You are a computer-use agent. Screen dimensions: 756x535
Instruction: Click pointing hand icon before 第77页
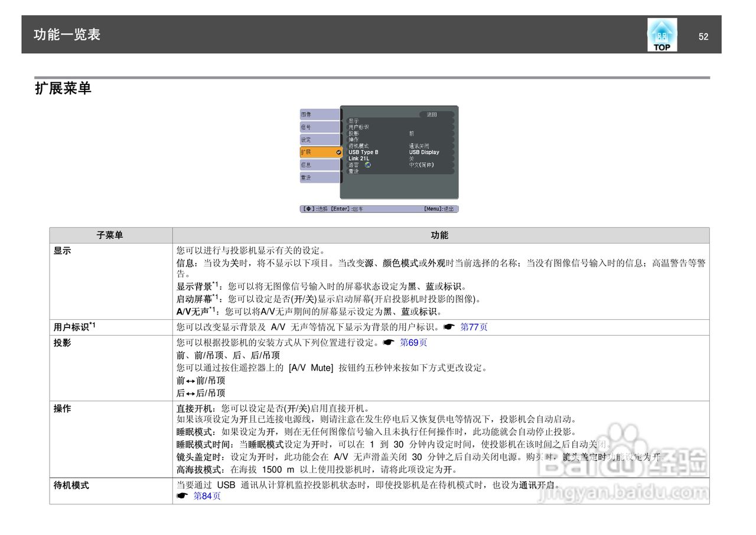(x=449, y=327)
